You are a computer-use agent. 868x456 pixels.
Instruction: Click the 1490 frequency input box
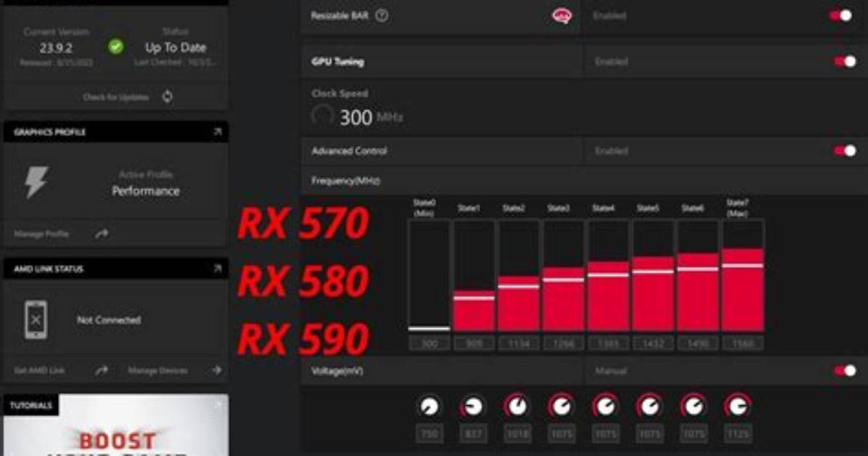[698, 343]
